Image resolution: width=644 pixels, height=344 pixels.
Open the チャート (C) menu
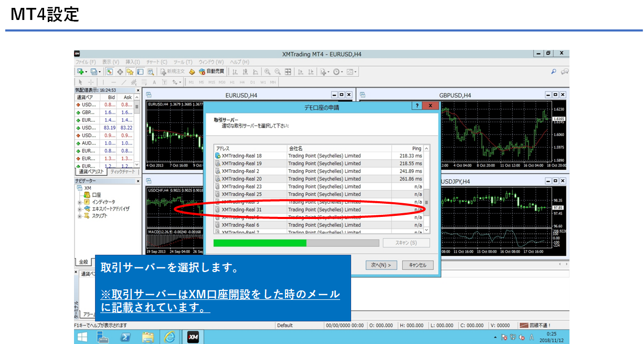pyautogui.click(x=157, y=62)
